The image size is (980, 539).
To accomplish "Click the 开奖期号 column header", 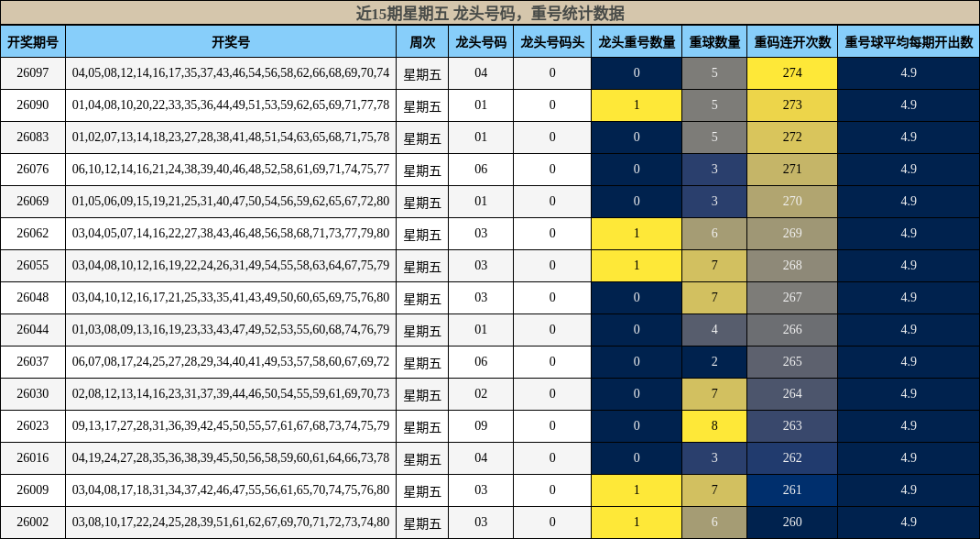I will point(34,41).
